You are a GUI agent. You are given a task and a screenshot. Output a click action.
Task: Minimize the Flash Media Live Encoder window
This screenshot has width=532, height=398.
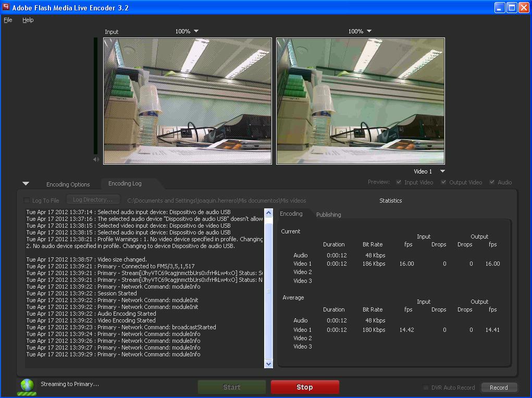(499, 7)
